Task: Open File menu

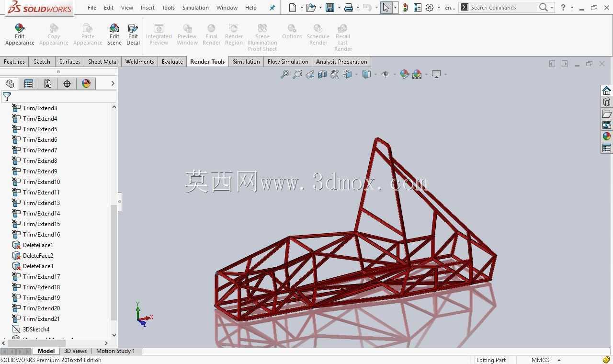Action: click(91, 8)
